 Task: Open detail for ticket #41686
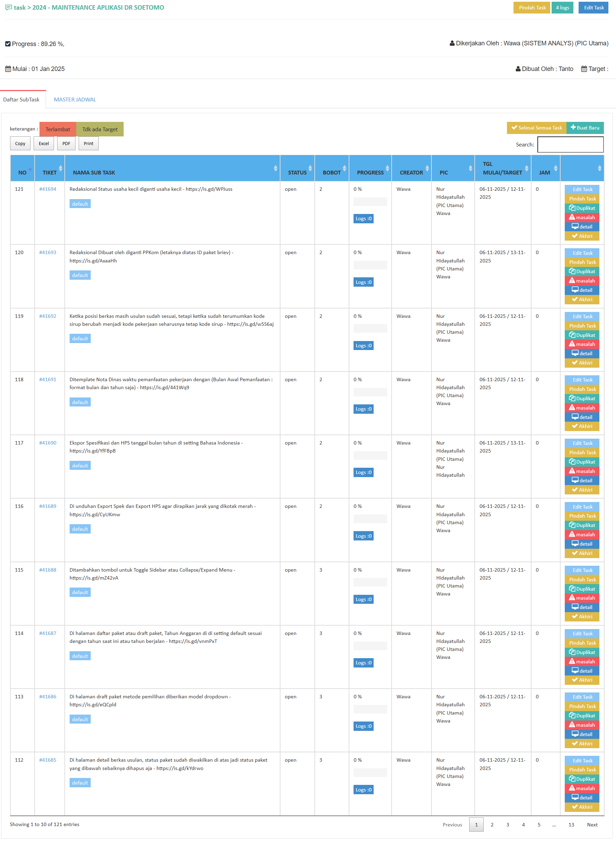pyautogui.click(x=582, y=734)
